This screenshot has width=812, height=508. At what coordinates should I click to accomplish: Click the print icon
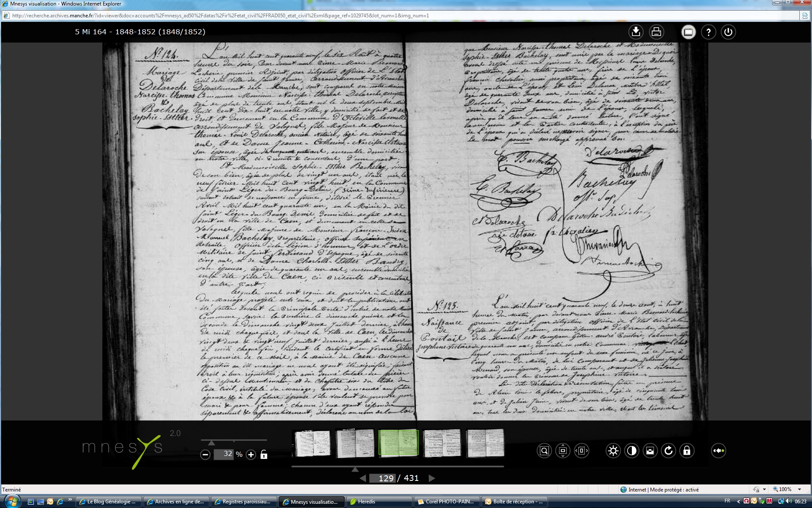(x=656, y=32)
